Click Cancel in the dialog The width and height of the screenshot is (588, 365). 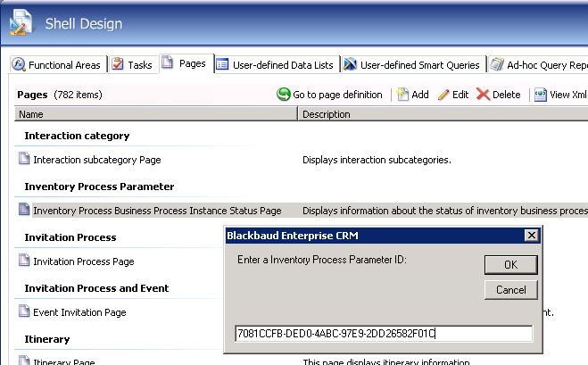tap(510, 290)
